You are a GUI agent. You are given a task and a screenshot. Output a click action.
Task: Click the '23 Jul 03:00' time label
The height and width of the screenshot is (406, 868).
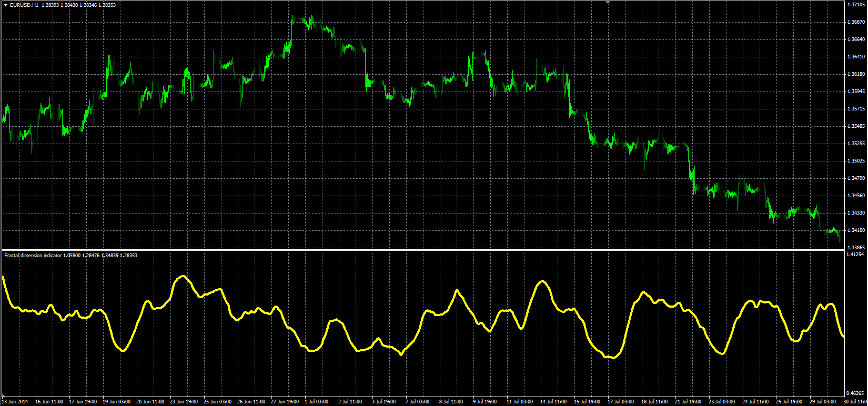(723, 402)
